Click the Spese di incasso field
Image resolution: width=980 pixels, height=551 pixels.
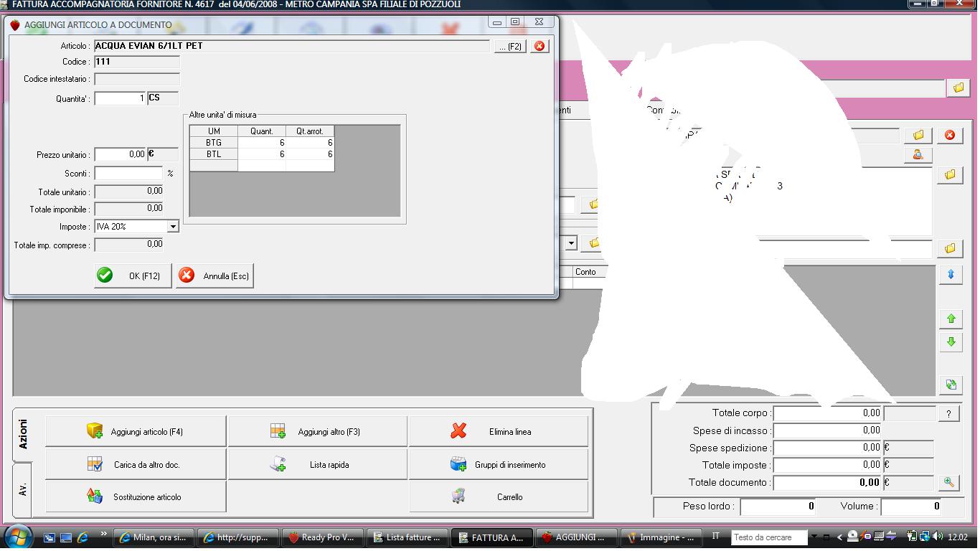click(x=828, y=430)
